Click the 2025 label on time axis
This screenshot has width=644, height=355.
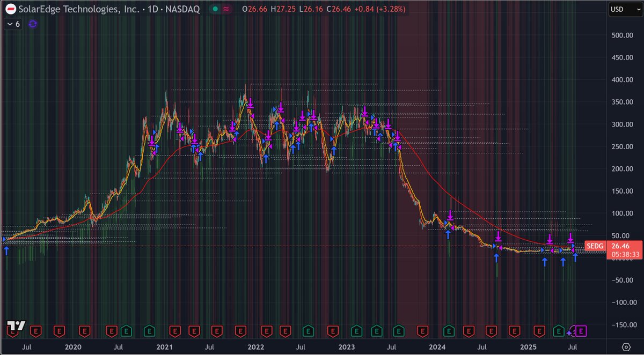(530, 347)
